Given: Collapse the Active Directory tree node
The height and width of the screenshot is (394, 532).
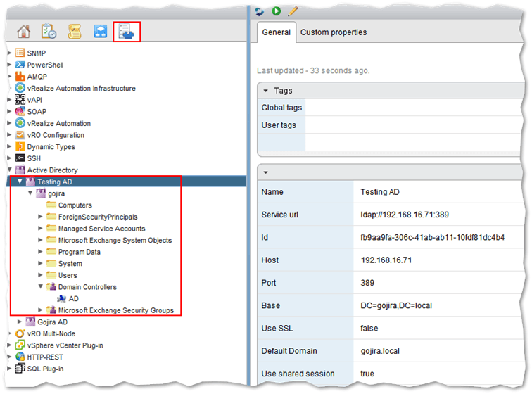Looking at the screenshot, I should click(10, 170).
